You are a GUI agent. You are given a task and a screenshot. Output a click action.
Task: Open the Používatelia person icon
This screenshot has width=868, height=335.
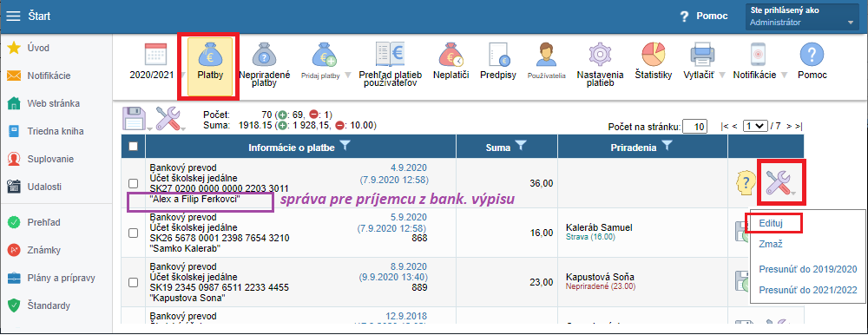(x=546, y=55)
